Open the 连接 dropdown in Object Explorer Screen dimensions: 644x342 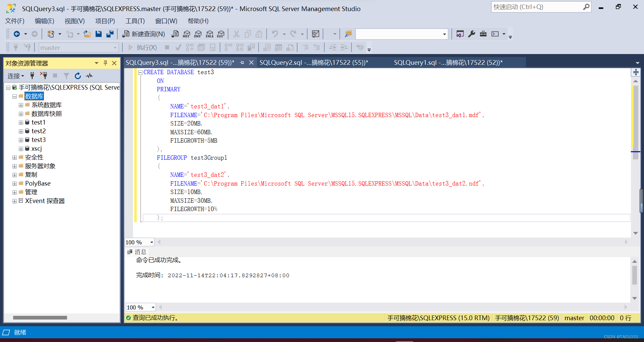[x=16, y=76]
